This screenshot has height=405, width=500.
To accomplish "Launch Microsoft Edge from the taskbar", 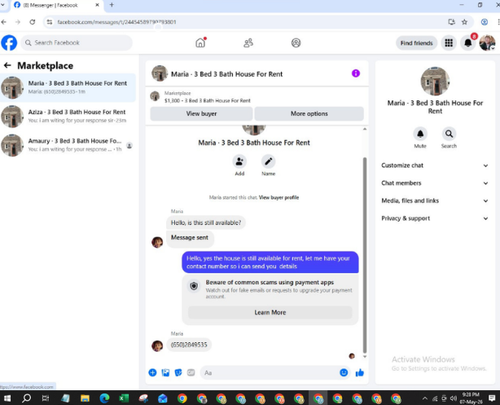I will [x=104, y=398].
